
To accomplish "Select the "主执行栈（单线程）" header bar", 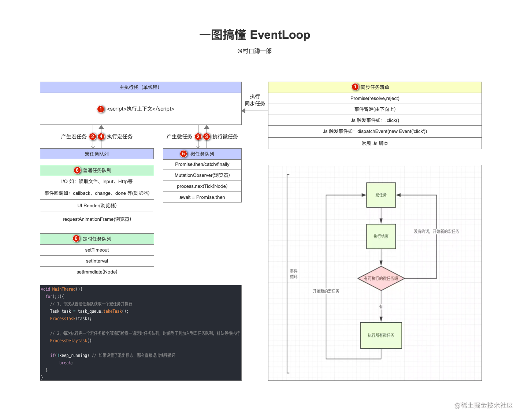I will [x=141, y=87].
